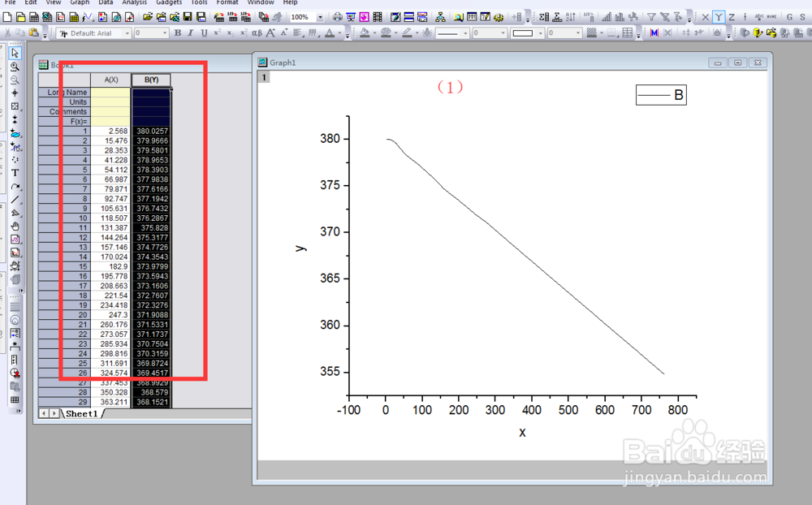Open a project with the Open folder icon
812x505 pixels.
[148, 17]
